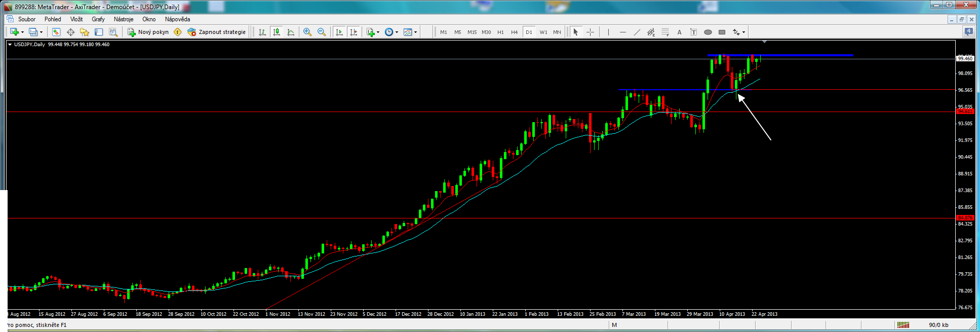Collapse the USDJPY,Daily chart title triangle
This screenshot has width=980, height=332.
pos(10,45)
